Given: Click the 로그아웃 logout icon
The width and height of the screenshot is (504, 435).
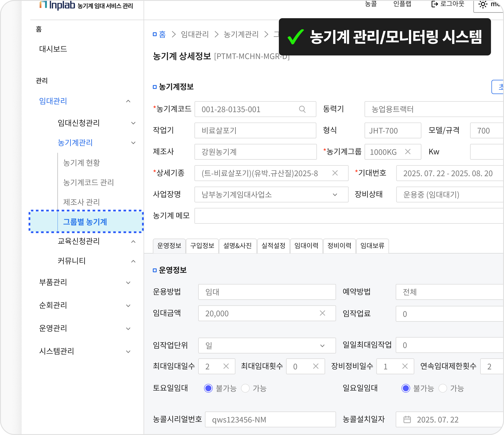Looking at the screenshot, I should (434, 4).
